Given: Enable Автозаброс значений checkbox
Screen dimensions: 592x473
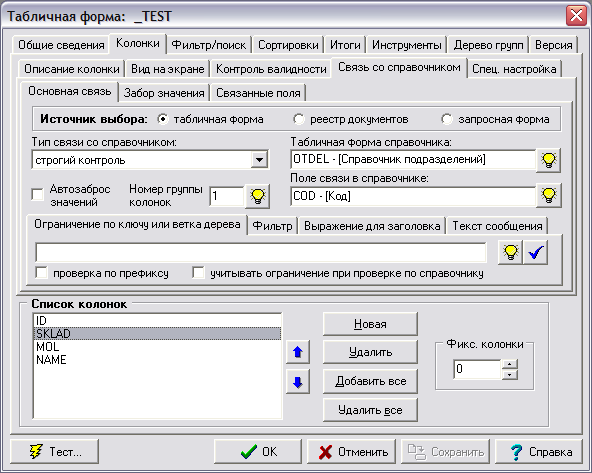Looking at the screenshot, I should [x=37, y=195].
